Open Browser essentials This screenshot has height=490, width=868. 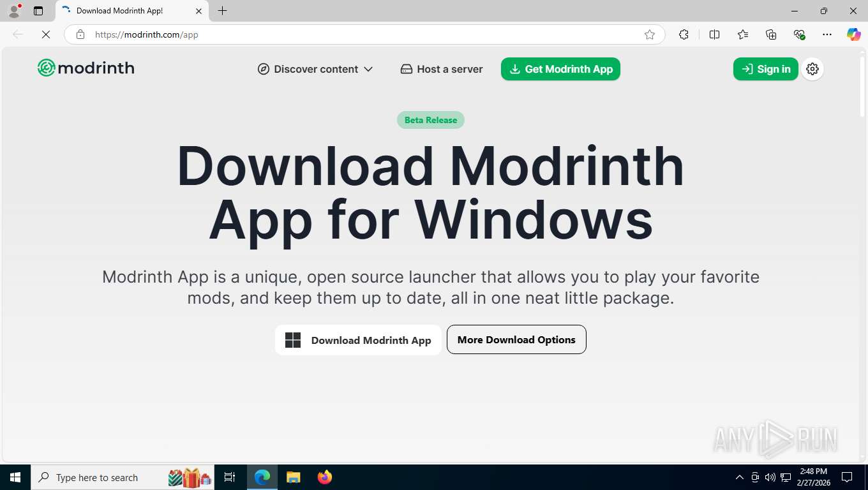pos(799,34)
